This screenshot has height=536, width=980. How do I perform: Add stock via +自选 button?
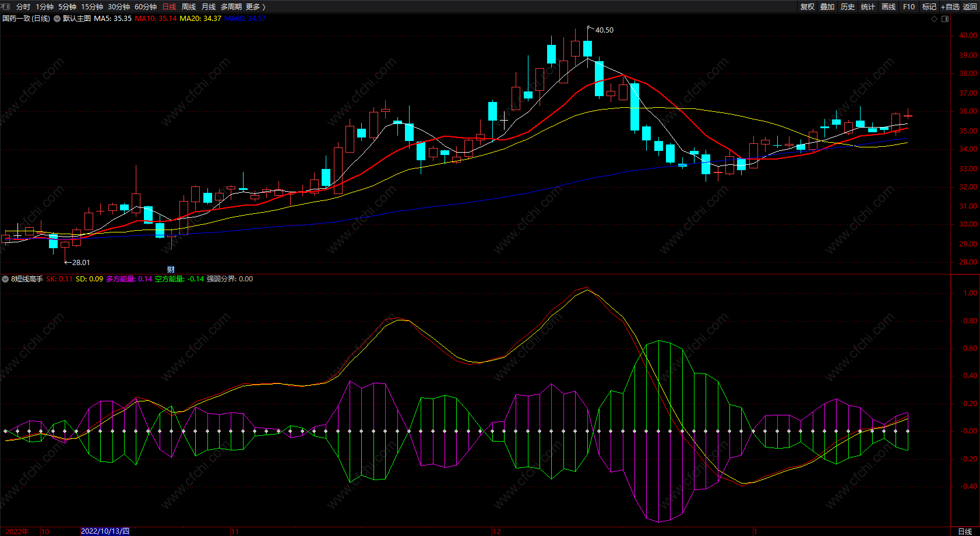pos(950,7)
